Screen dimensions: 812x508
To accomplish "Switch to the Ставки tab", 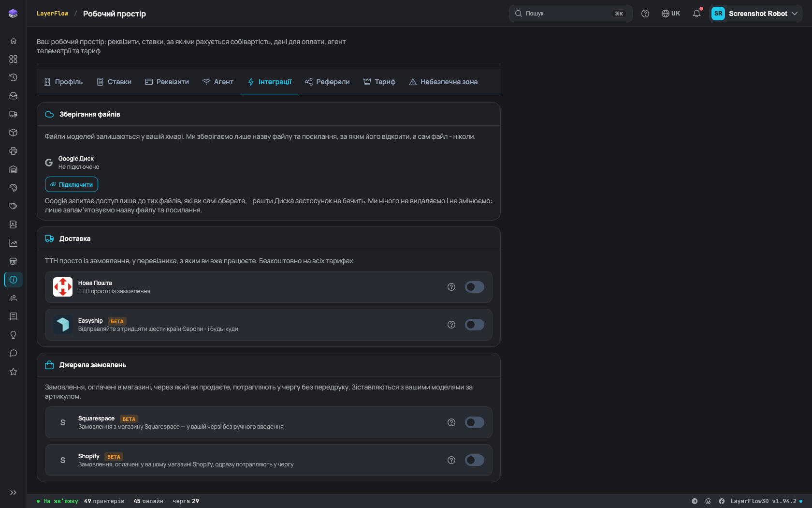I will click(x=114, y=82).
